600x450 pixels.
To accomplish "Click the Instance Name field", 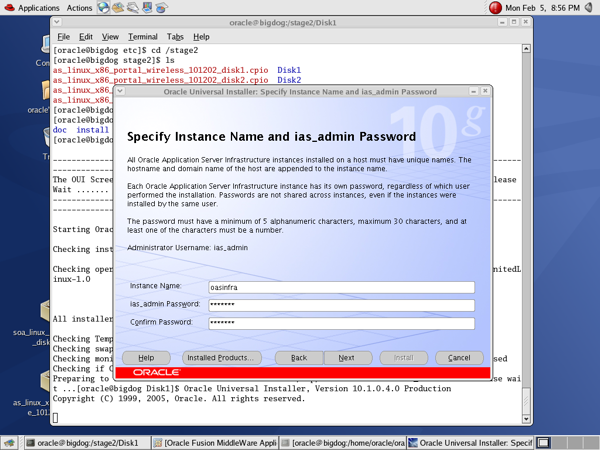I will click(x=341, y=287).
